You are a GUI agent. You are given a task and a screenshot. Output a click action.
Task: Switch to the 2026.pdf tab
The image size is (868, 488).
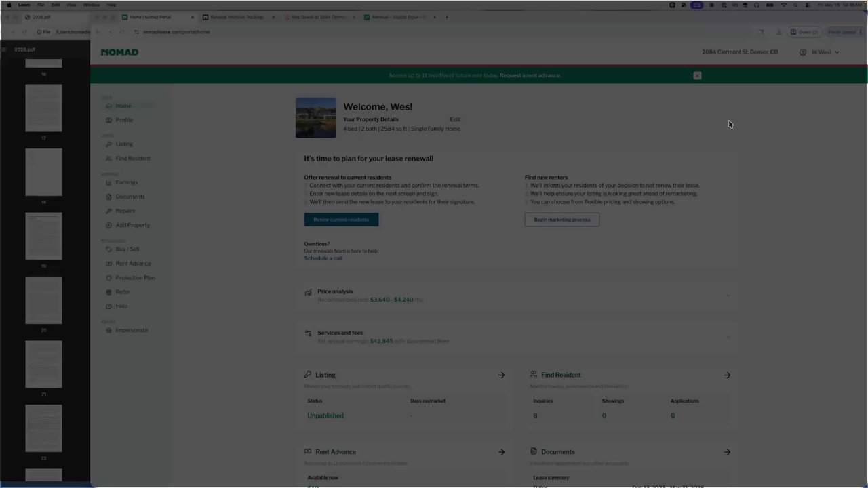tap(42, 17)
